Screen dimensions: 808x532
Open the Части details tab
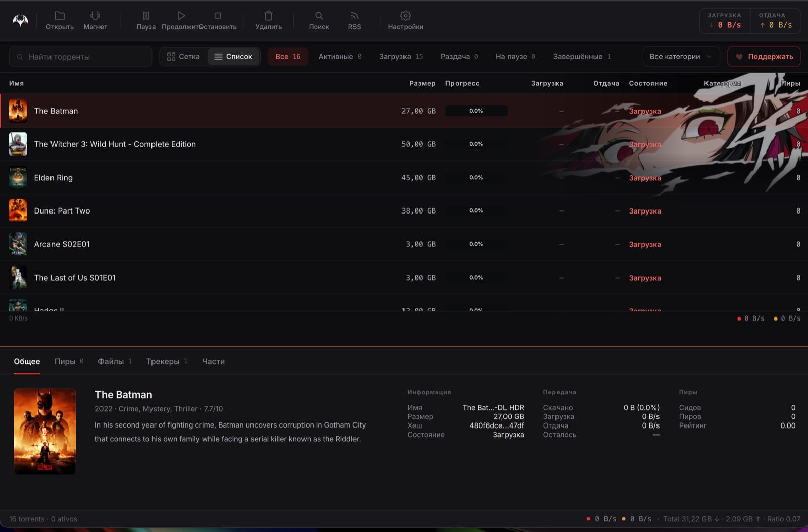(213, 361)
